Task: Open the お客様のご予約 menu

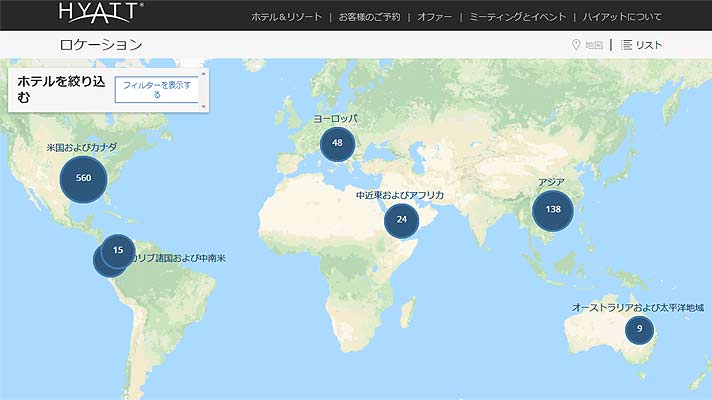Action: 369,17
